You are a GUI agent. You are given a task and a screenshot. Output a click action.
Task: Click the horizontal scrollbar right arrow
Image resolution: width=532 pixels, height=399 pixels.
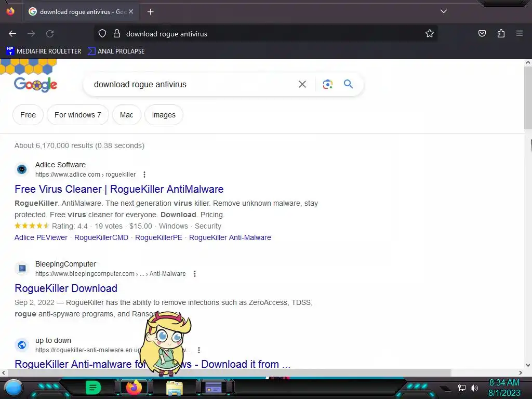(521, 373)
